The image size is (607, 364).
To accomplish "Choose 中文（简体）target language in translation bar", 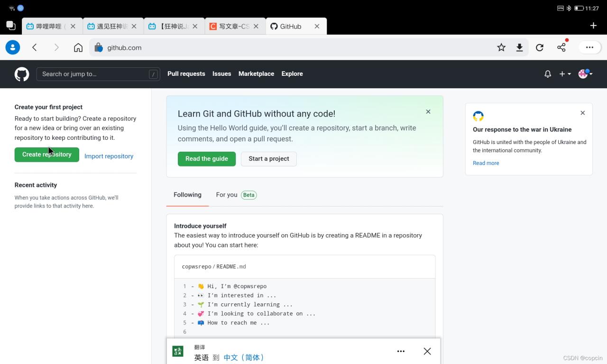I will click(244, 357).
